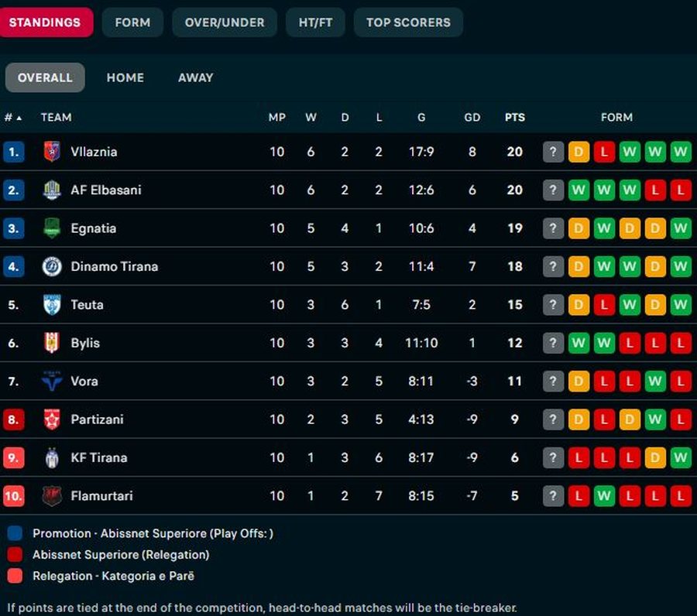Click the Flamurtari team badge
The height and width of the screenshot is (616, 697).
click(x=52, y=496)
